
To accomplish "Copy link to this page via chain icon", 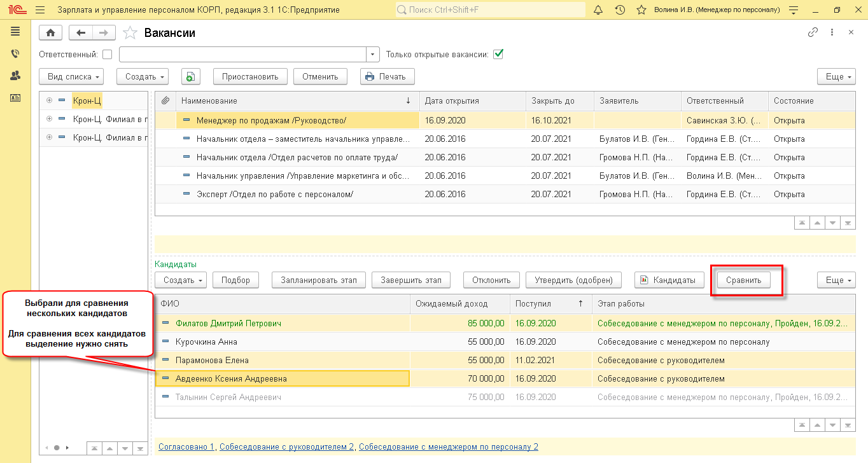I will click(813, 32).
